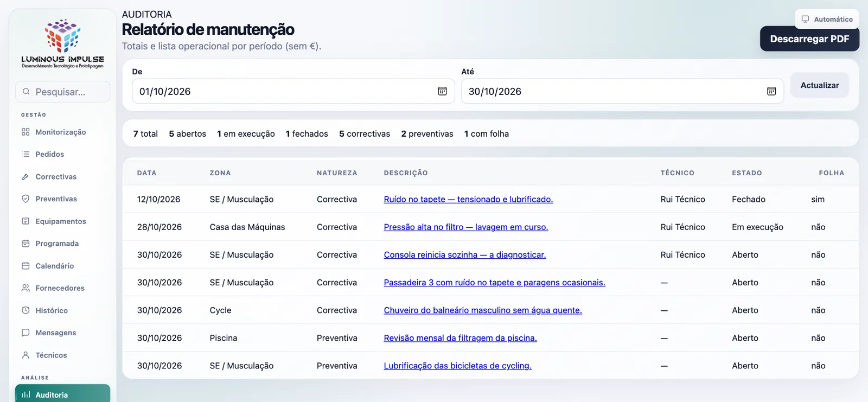Open Revisão mensal da filtragem link
868x402 pixels.
coord(460,338)
